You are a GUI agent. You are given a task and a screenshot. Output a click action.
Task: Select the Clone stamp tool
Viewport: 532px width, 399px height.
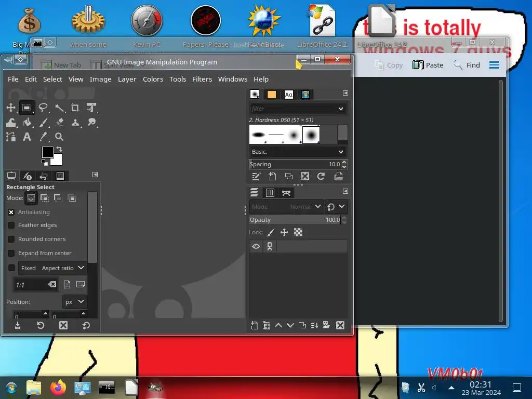coord(75,123)
